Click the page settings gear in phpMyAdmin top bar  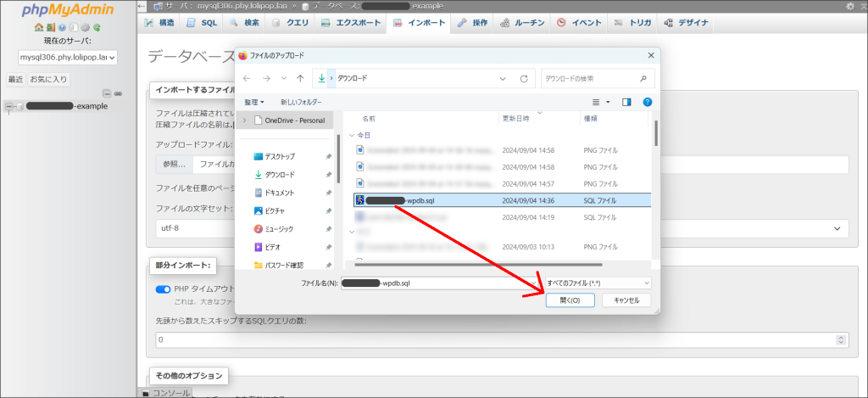(x=849, y=6)
